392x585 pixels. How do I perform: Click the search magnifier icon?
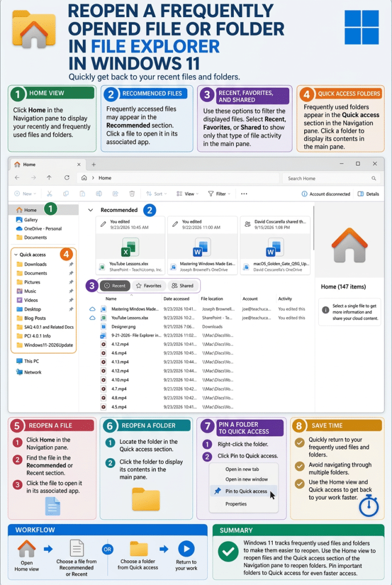pos(374,178)
